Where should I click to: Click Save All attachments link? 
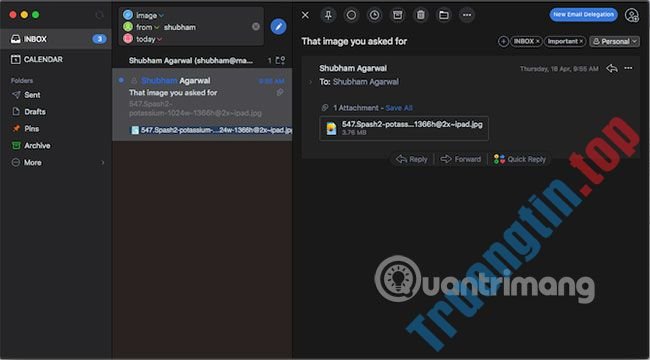tap(399, 108)
